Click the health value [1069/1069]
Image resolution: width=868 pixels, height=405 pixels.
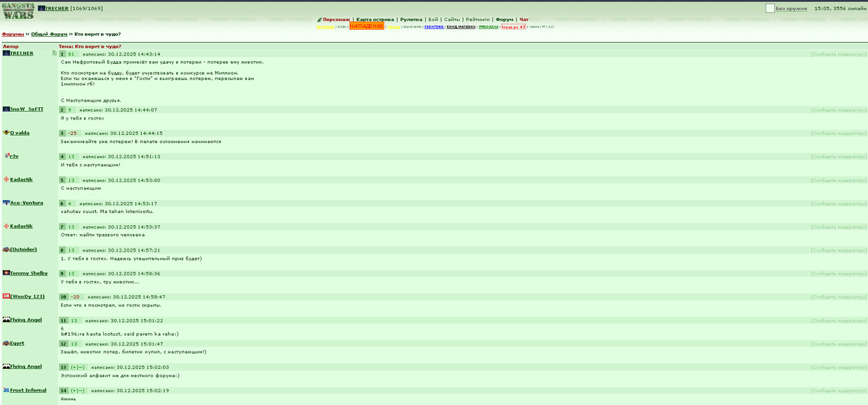tap(87, 9)
